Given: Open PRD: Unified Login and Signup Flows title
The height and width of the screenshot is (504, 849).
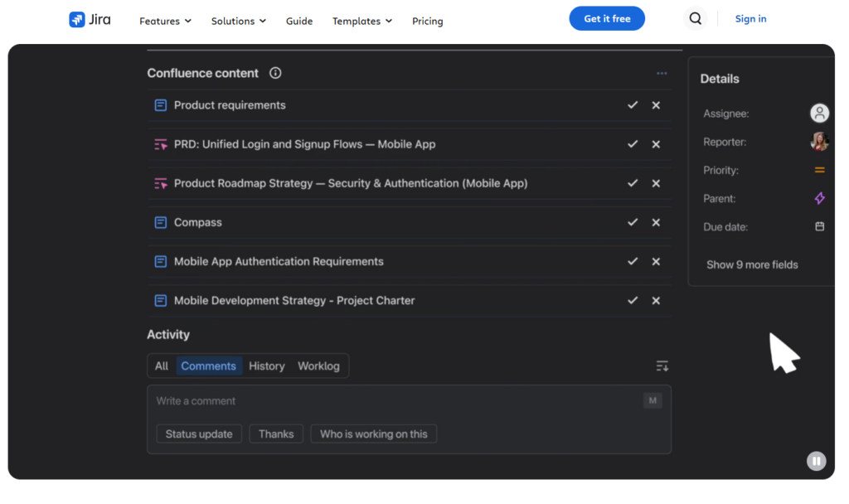Looking at the screenshot, I should 304,144.
